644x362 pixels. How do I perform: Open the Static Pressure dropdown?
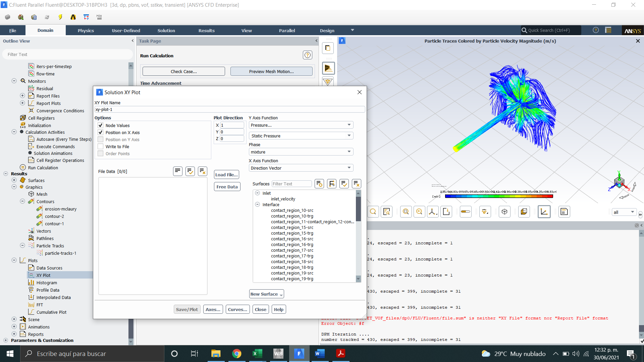301,136
